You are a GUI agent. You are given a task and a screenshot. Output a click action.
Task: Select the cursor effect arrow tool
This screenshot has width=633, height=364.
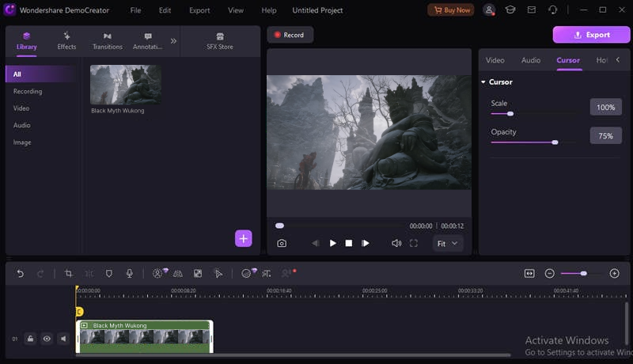coord(218,274)
